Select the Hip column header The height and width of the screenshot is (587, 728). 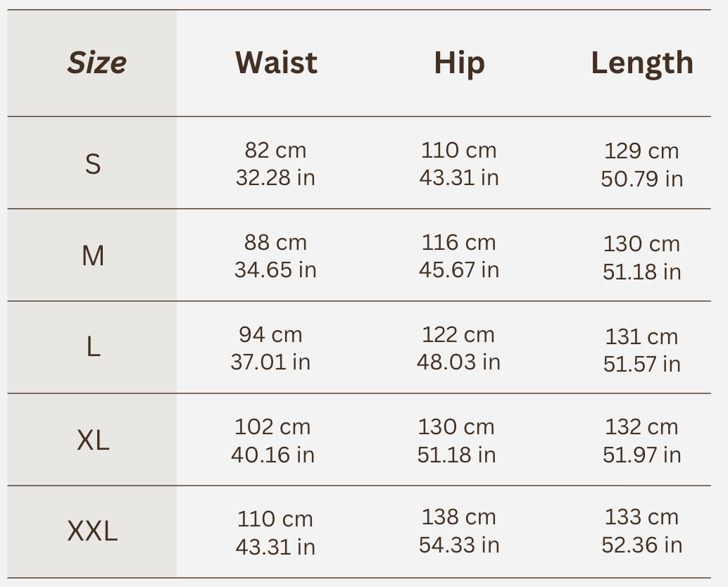click(459, 63)
